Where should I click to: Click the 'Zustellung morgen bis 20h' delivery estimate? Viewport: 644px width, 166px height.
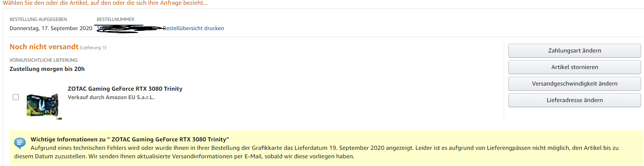pos(47,69)
